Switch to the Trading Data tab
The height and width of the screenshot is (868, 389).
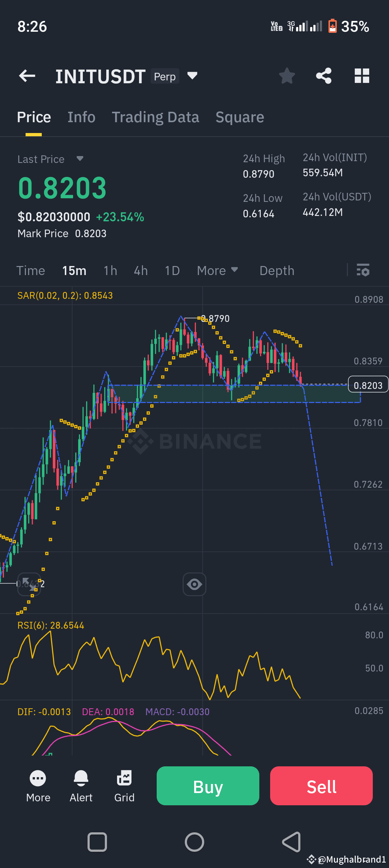click(x=155, y=117)
